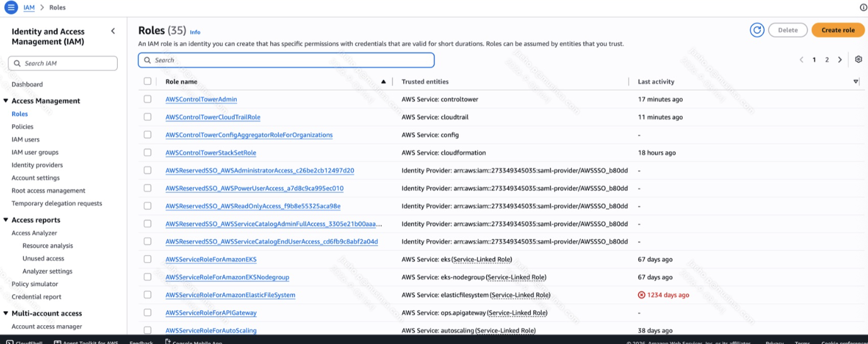Collapse the Multi-account access section
The image size is (868, 344).
click(6, 313)
